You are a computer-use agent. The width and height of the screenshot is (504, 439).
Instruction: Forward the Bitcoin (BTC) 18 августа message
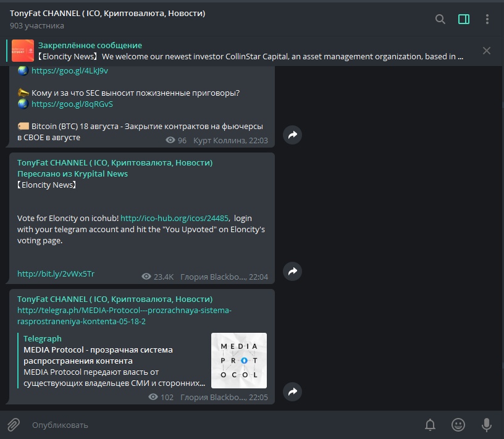(292, 135)
